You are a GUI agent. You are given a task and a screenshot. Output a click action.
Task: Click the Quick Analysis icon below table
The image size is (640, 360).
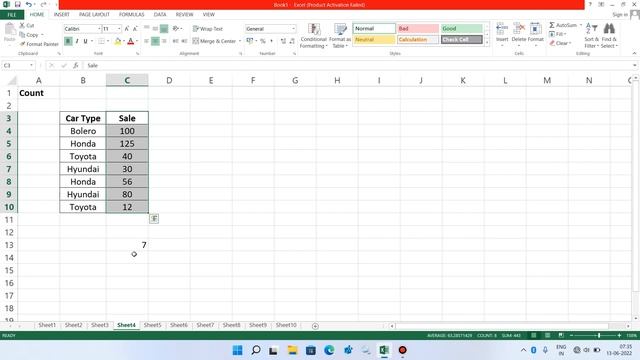click(x=154, y=219)
